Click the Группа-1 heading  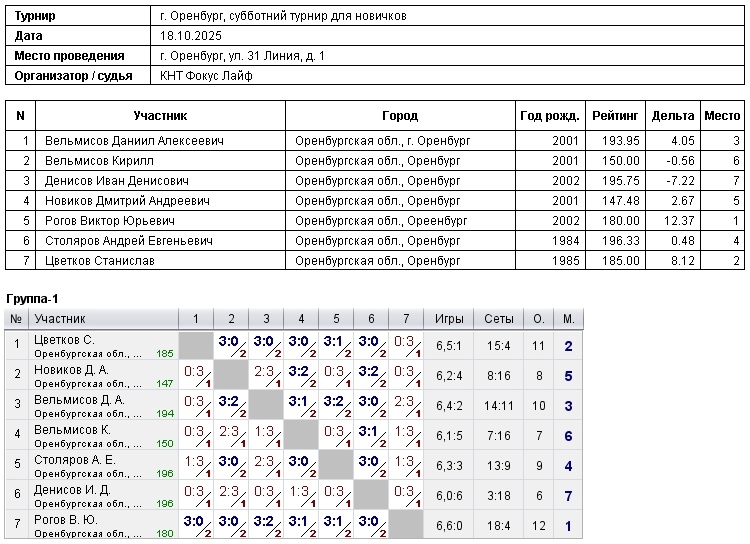[33, 299]
